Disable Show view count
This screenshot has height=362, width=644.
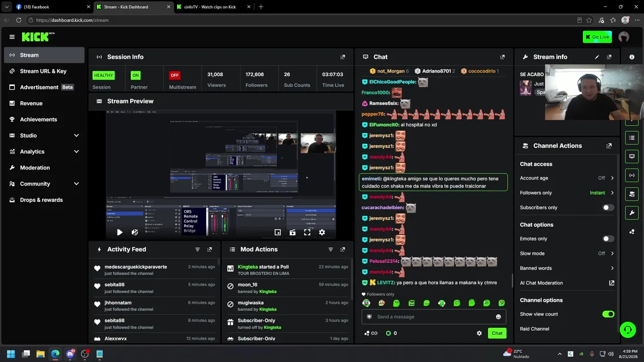(608, 314)
